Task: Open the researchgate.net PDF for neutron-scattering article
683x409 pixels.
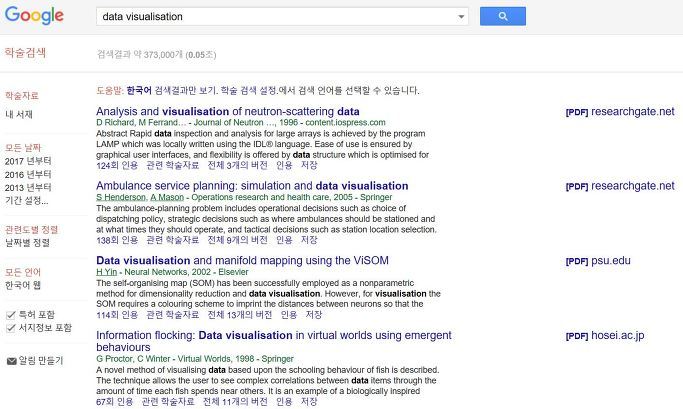Action: pyautogui.click(x=620, y=112)
